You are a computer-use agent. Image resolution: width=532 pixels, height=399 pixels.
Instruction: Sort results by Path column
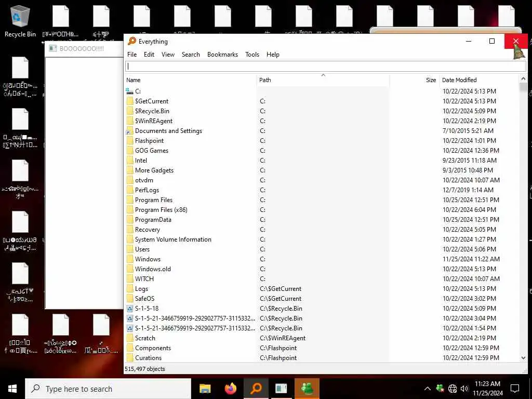(x=265, y=80)
